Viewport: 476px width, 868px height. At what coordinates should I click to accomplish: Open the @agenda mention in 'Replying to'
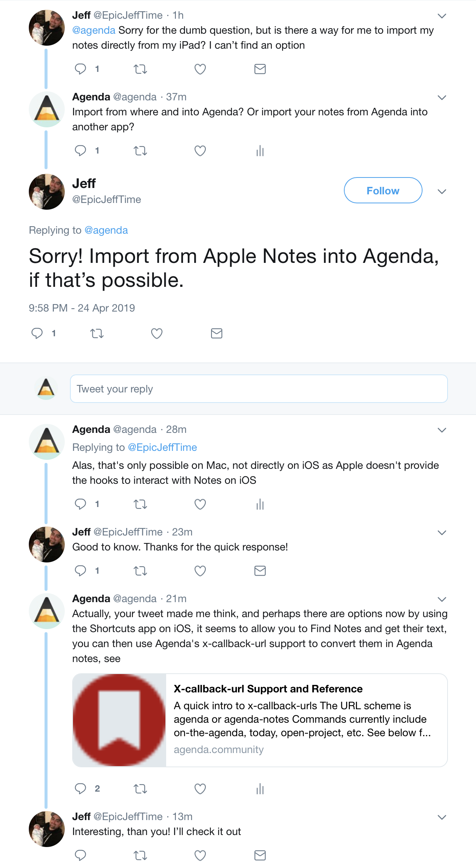[106, 230]
